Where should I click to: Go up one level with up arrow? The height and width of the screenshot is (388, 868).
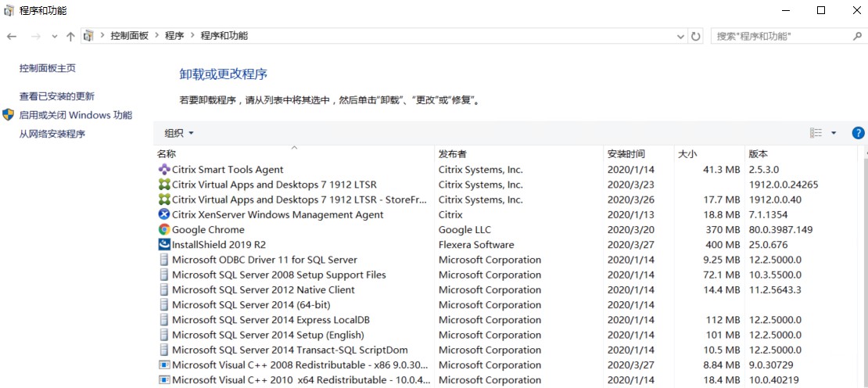click(71, 36)
